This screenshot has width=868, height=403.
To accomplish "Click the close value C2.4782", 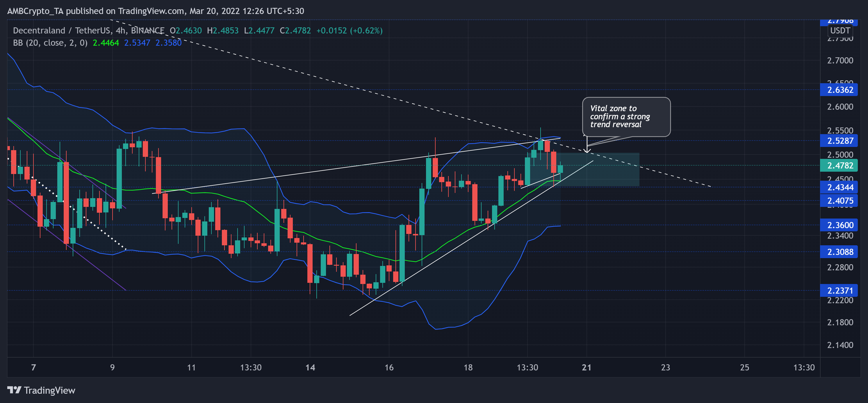I will point(295,31).
